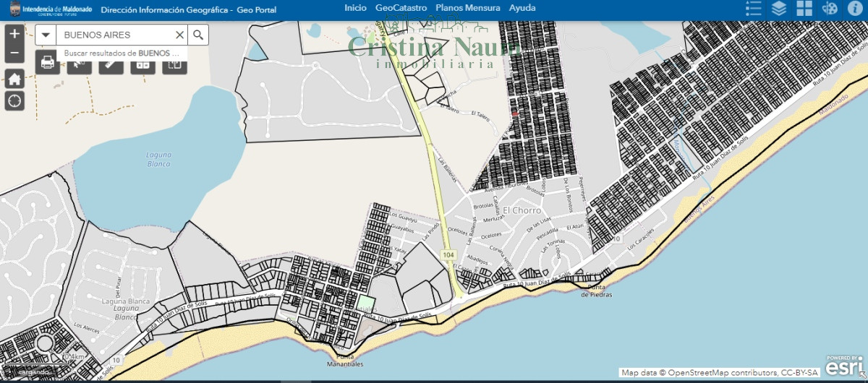
Task: Locate my position with the crosshair button
Action: coord(14,101)
